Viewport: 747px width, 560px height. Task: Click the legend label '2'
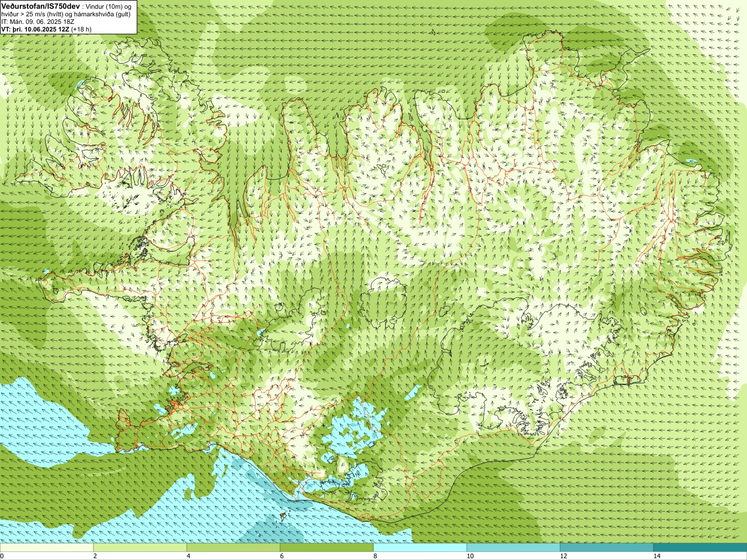click(x=95, y=556)
